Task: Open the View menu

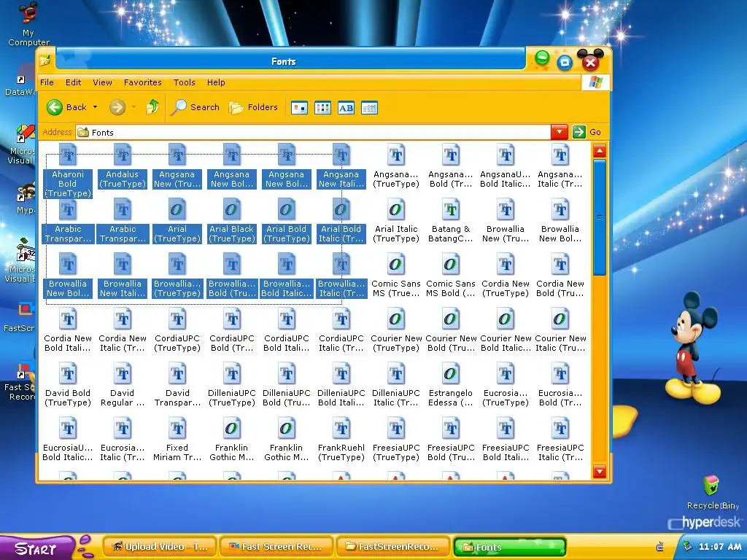Action: click(x=102, y=82)
